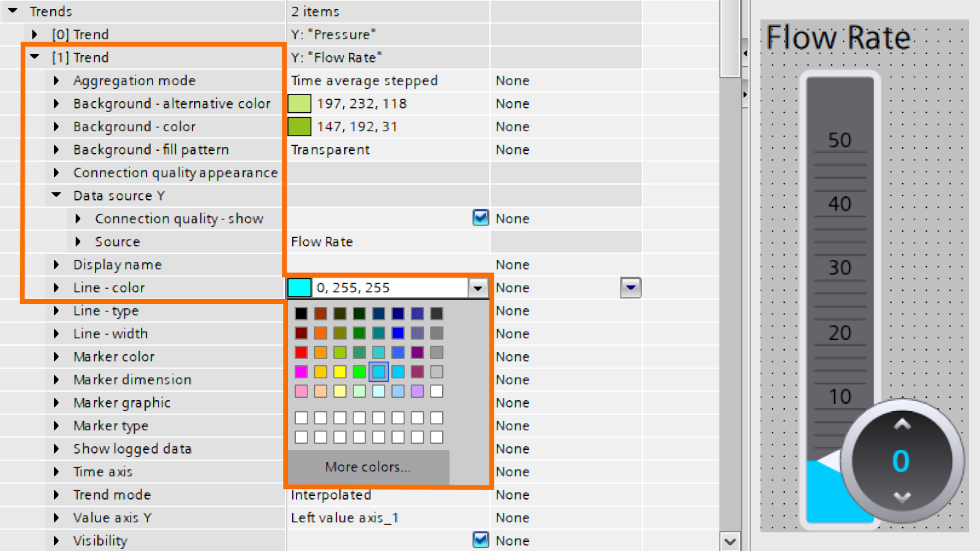
Task: Select the Left value axis_1 value
Action: [345, 517]
